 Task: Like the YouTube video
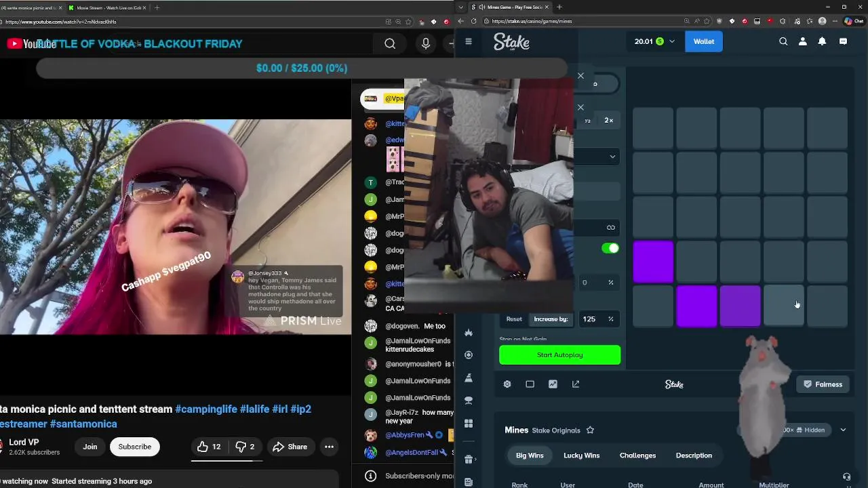pyautogui.click(x=209, y=447)
